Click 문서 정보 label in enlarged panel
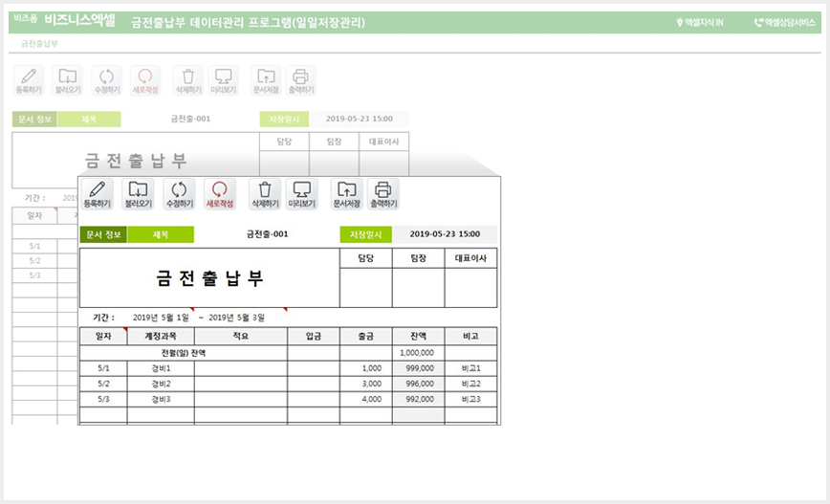 point(103,234)
